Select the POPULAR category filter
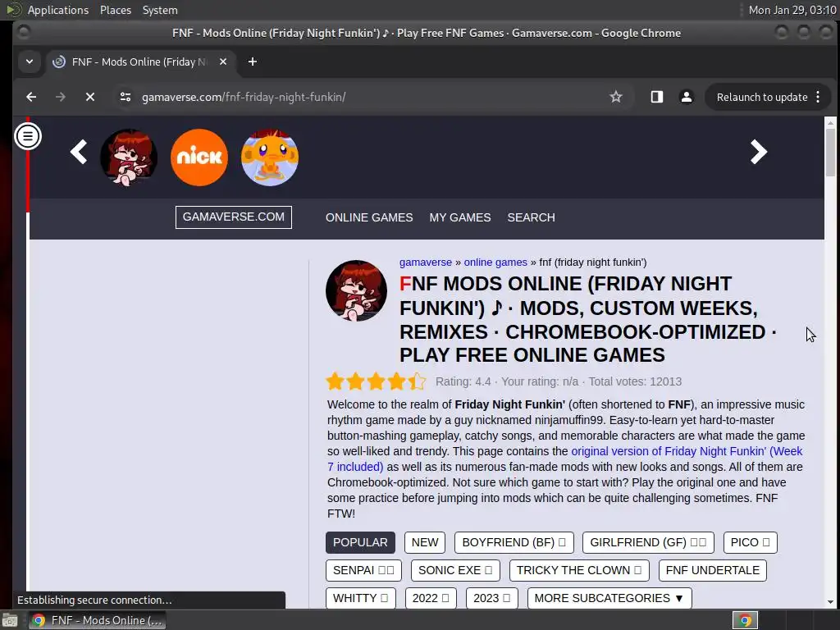Viewport: 840px width, 630px height. coord(361,542)
